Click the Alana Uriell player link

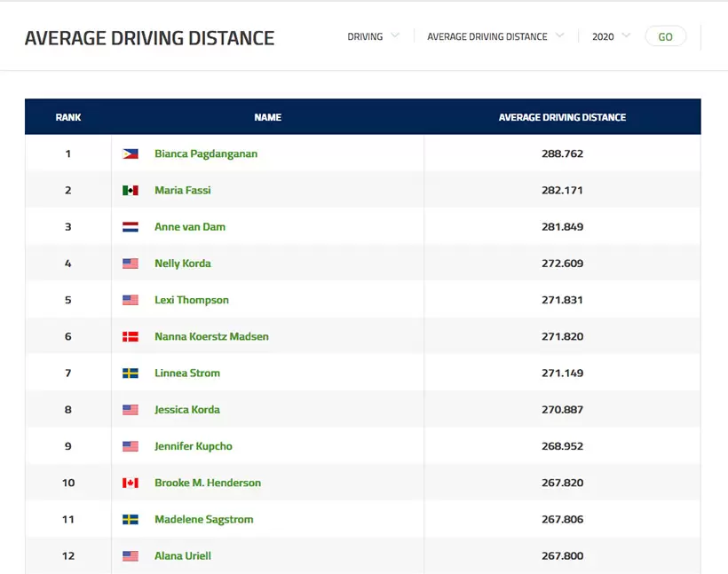[x=182, y=556]
